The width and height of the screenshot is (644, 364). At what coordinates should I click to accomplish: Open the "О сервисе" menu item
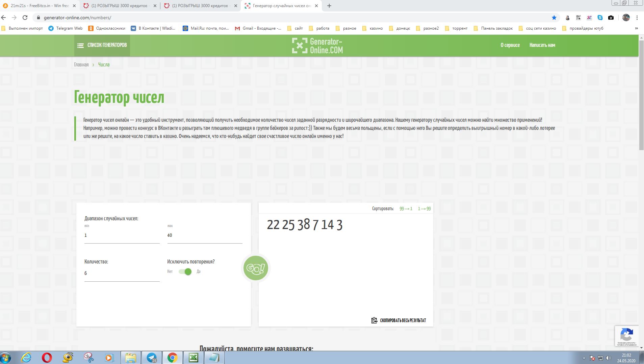point(510,45)
